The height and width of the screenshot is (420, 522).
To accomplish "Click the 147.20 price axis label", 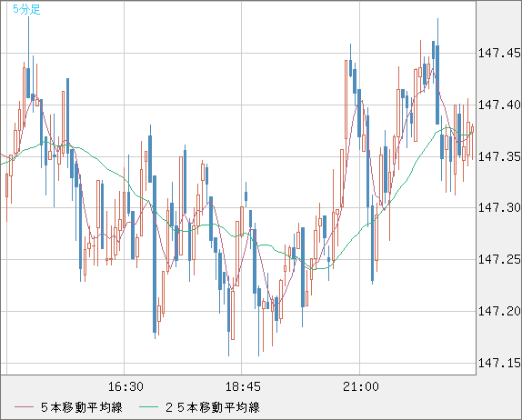I will coord(499,311).
